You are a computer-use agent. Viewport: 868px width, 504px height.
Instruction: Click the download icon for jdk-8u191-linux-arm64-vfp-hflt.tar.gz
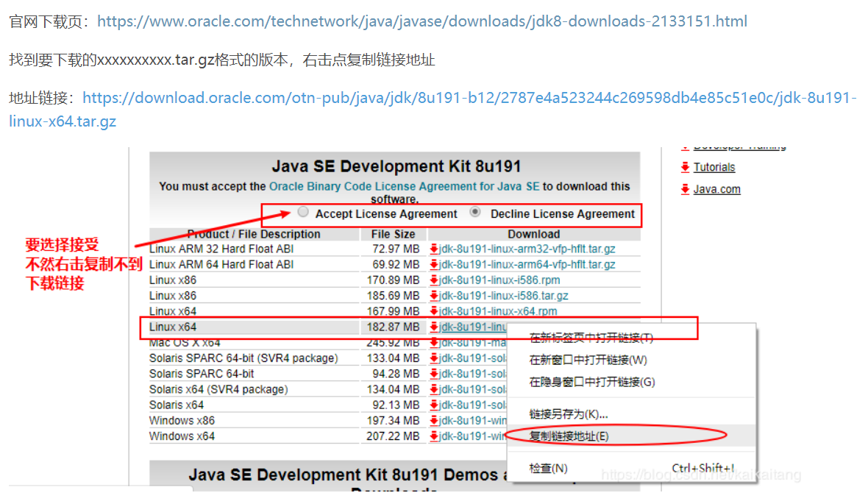434,264
